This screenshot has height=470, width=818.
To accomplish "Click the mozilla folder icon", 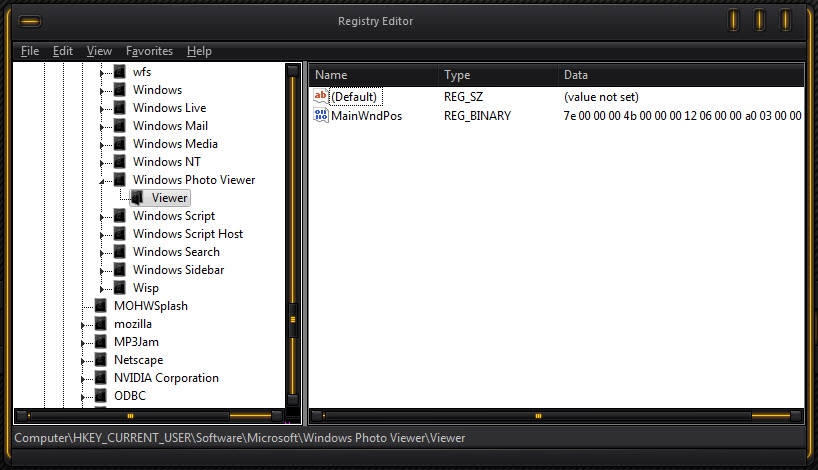I will [101, 324].
